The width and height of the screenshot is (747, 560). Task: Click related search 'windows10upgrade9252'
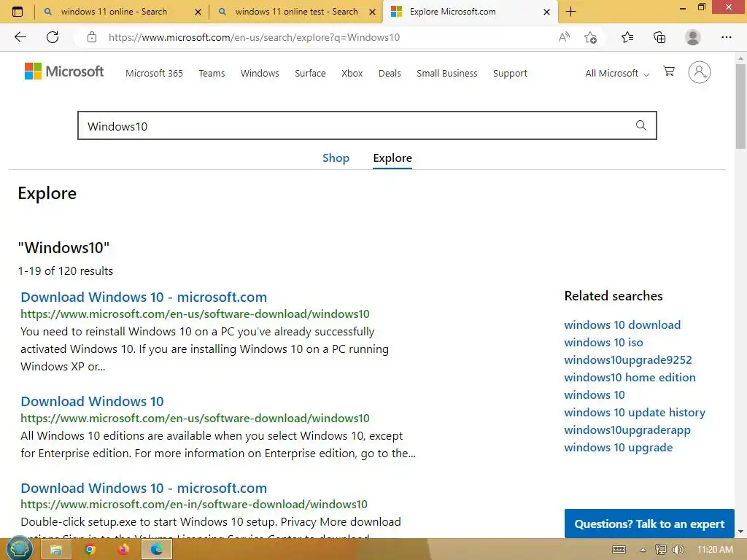(628, 360)
